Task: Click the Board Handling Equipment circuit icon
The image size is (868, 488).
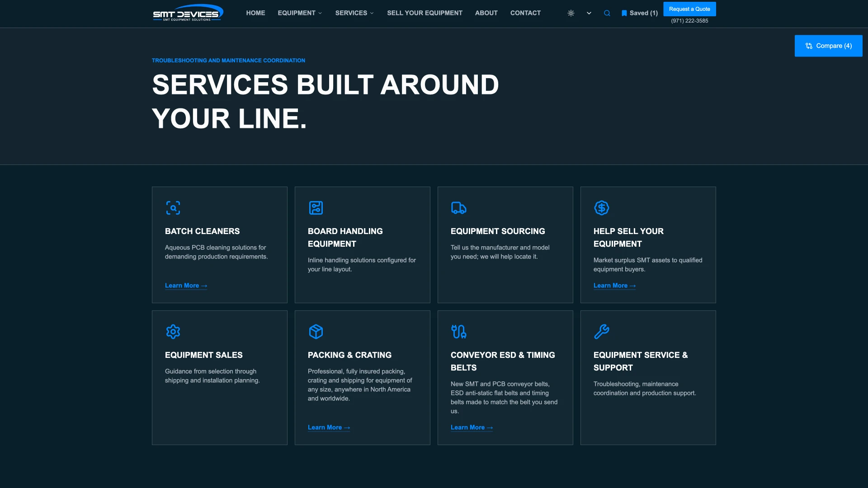Action: point(316,208)
